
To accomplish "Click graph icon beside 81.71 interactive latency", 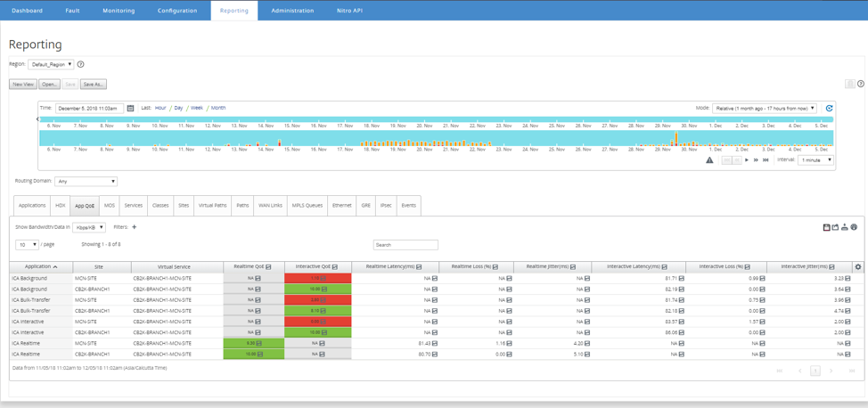I will click(x=681, y=278).
